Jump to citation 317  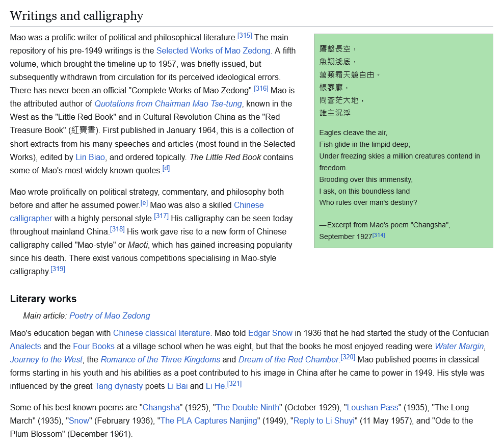tap(162, 216)
